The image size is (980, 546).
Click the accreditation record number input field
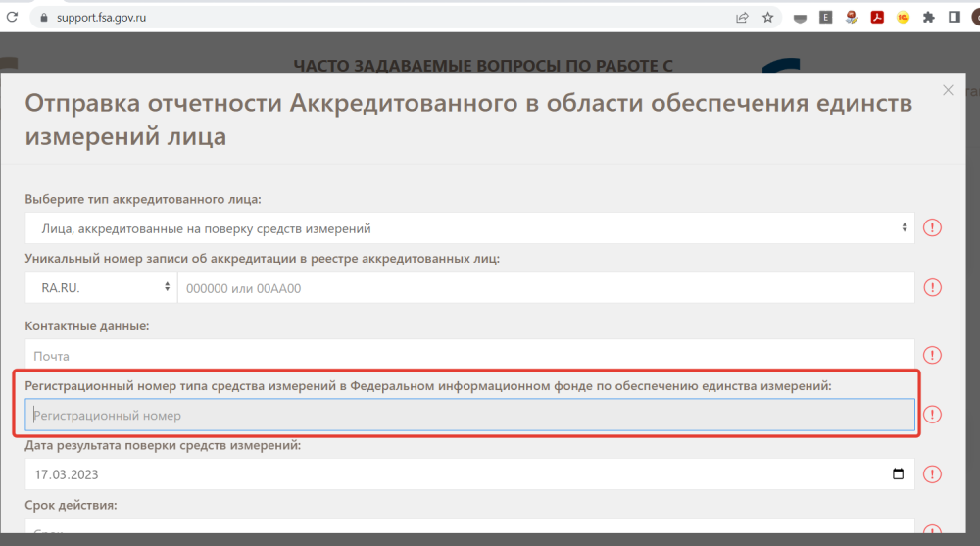point(545,287)
